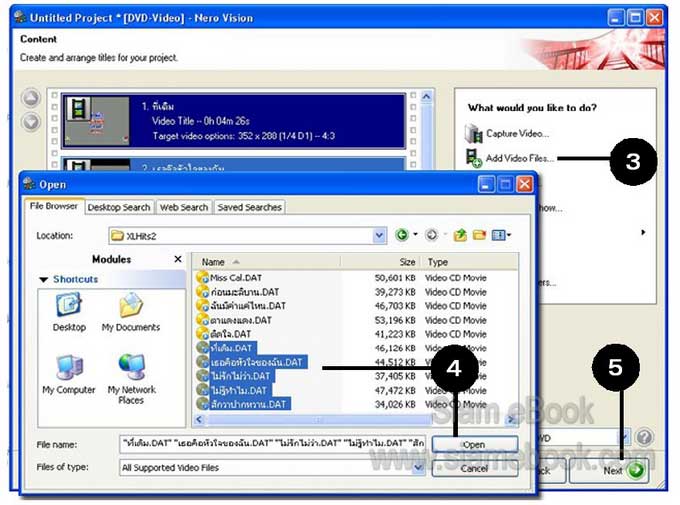Collapse the Shortcuts section
Image resolution: width=680 pixels, height=505 pixels.
(43, 279)
